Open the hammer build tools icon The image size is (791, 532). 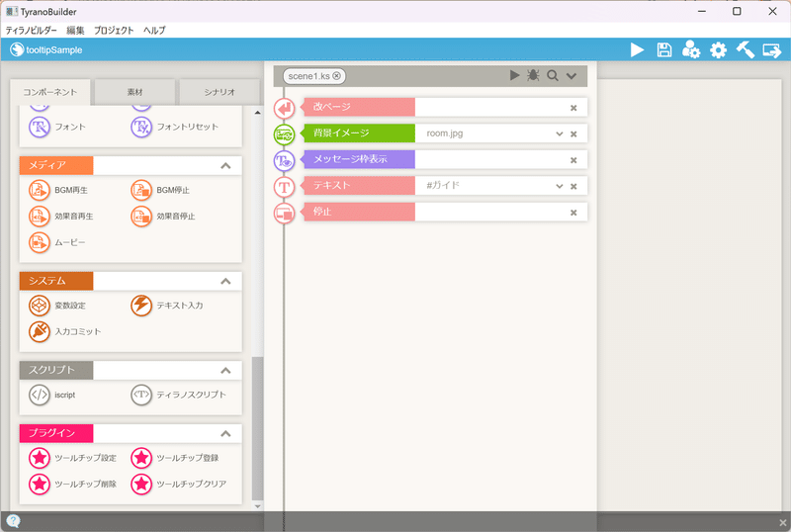746,50
